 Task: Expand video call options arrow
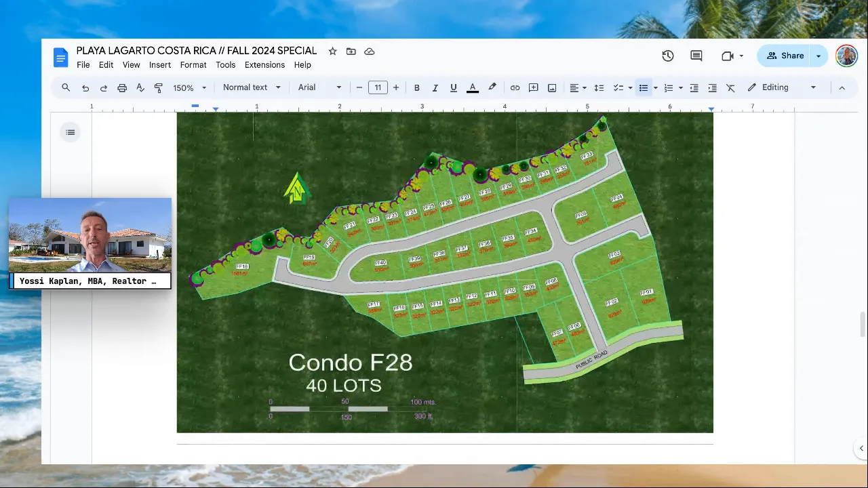741,56
